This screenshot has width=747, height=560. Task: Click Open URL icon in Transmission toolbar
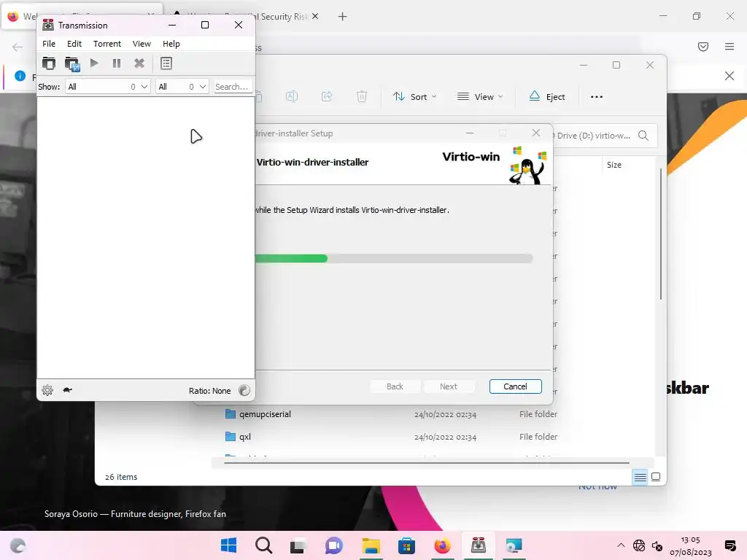pyautogui.click(x=72, y=63)
